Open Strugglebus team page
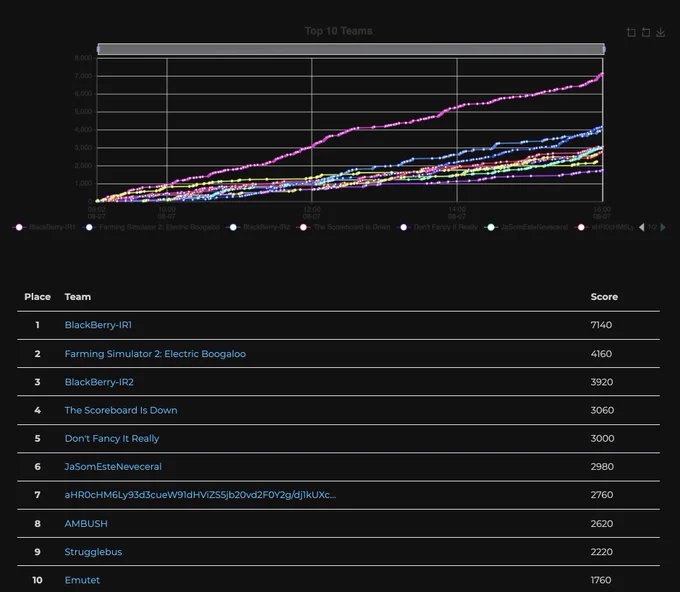 tap(93, 552)
